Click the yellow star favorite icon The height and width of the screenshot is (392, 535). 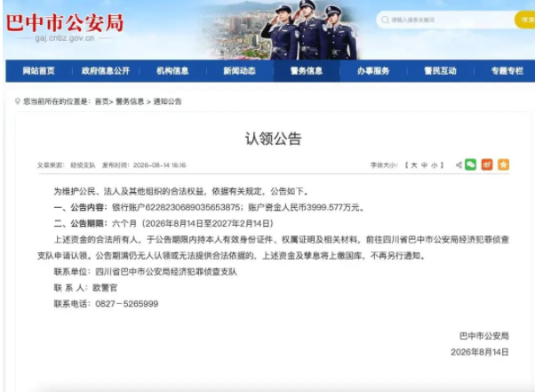tap(504, 164)
